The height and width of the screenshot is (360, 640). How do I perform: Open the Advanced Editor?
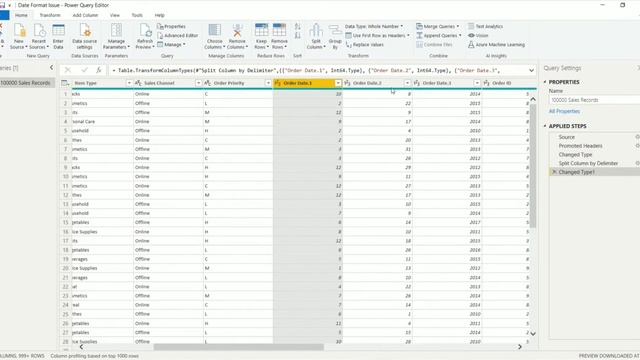pyautogui.click(x=178, y=36)
